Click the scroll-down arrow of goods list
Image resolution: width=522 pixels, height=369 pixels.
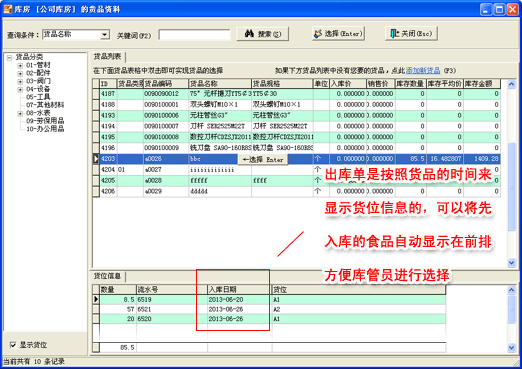click(x=512, y=263)
